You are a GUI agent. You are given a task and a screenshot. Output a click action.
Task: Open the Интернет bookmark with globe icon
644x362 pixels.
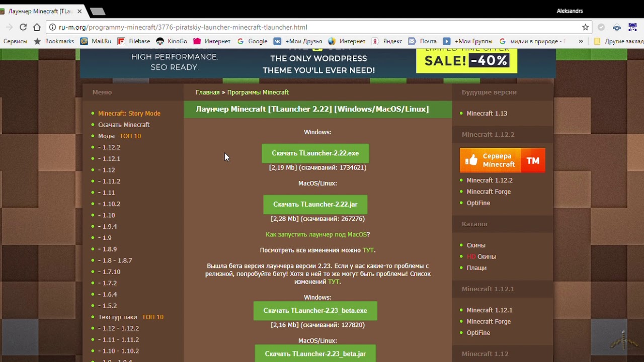[347, 41]
